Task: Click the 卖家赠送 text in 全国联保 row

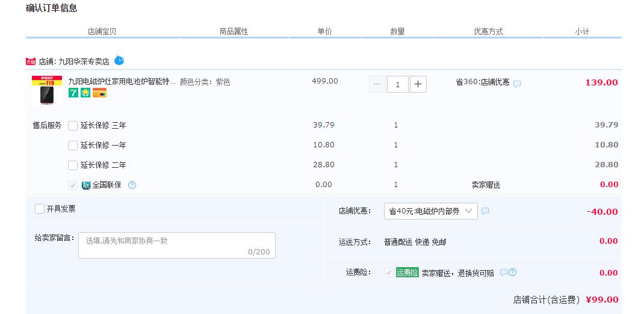Action: [486, 185]
